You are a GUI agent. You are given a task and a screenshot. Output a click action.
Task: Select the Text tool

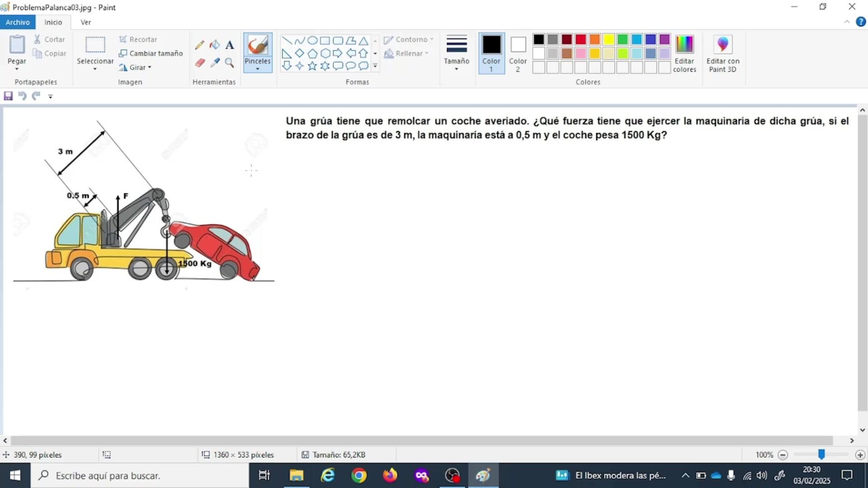coord(230,45)
